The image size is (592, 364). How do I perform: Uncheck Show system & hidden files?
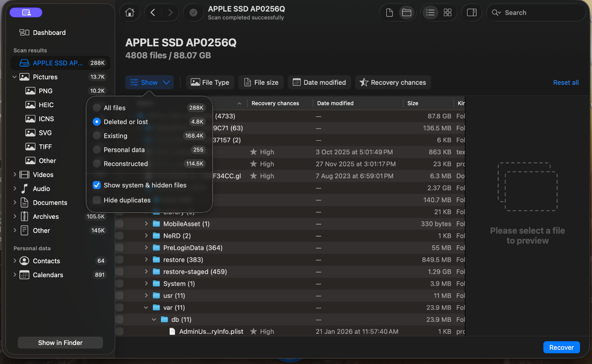(x=96, y=185)
